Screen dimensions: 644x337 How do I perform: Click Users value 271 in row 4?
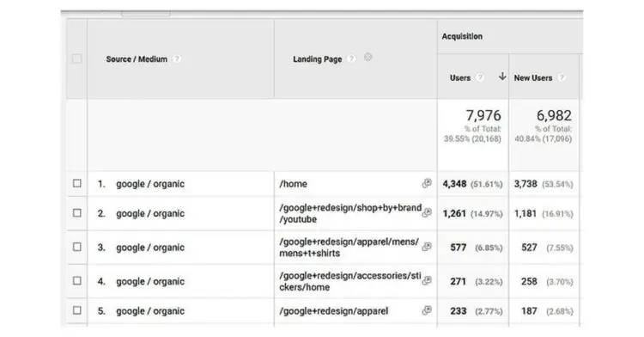point(459,281)
